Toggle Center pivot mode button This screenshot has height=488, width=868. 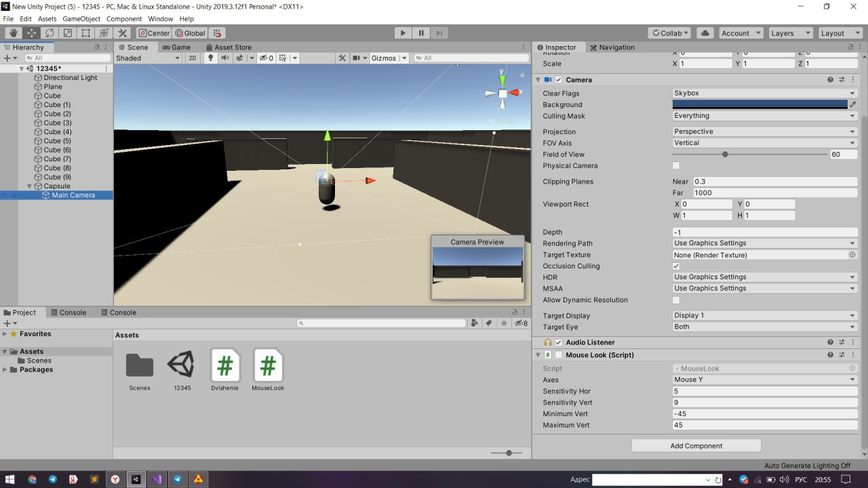[x=154, y=33]
